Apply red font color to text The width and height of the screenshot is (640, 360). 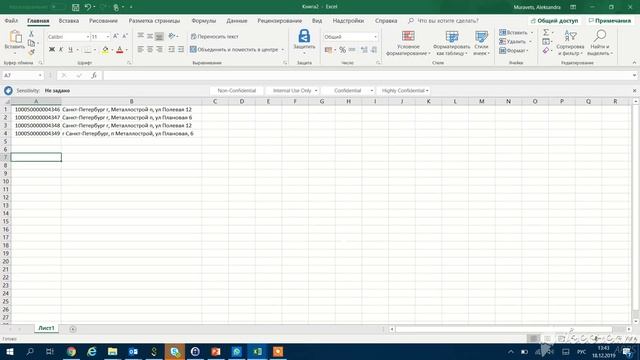pos(120,50)
